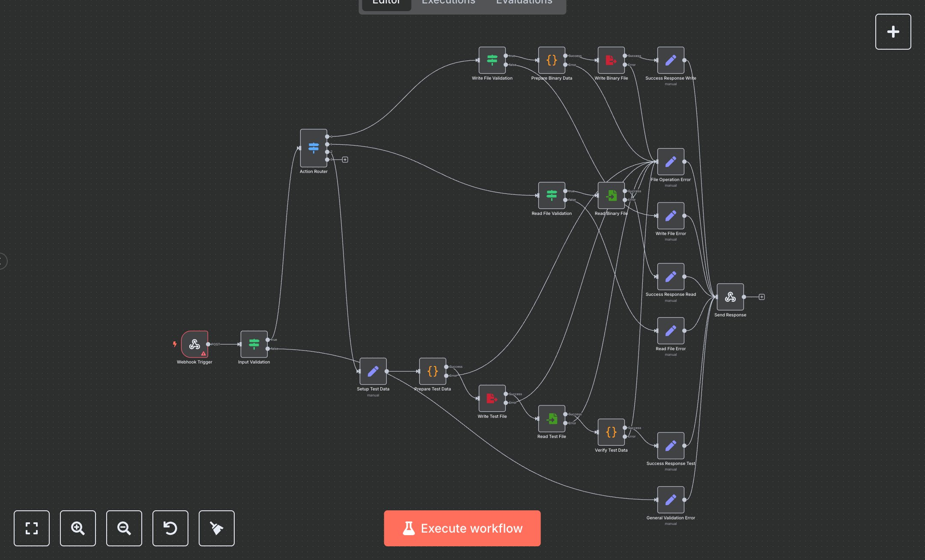Image resolution: width=925 pixels, height=560 pixels.
Task: Select the Read Binary File node
Action: pyautogui.click(x=611, y=196)
